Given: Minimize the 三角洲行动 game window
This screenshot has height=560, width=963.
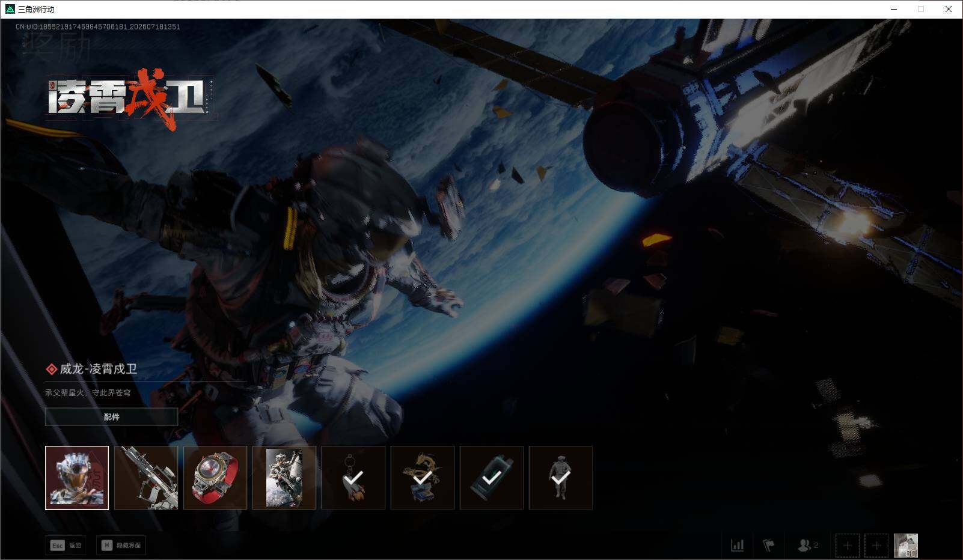Looking at the screenshot, I should [894, 9].
